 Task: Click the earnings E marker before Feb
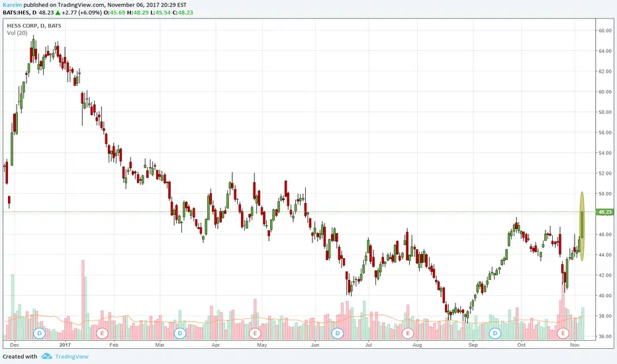tap(102, 334)
